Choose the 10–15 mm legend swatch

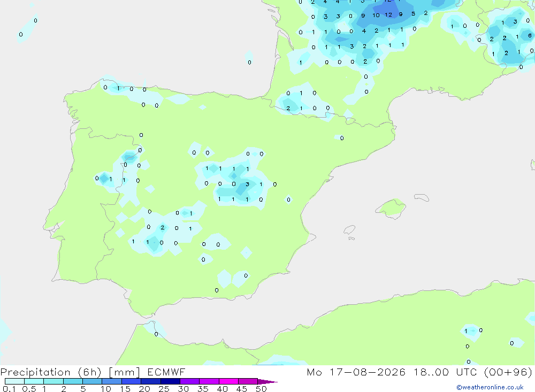coord(112,381)
